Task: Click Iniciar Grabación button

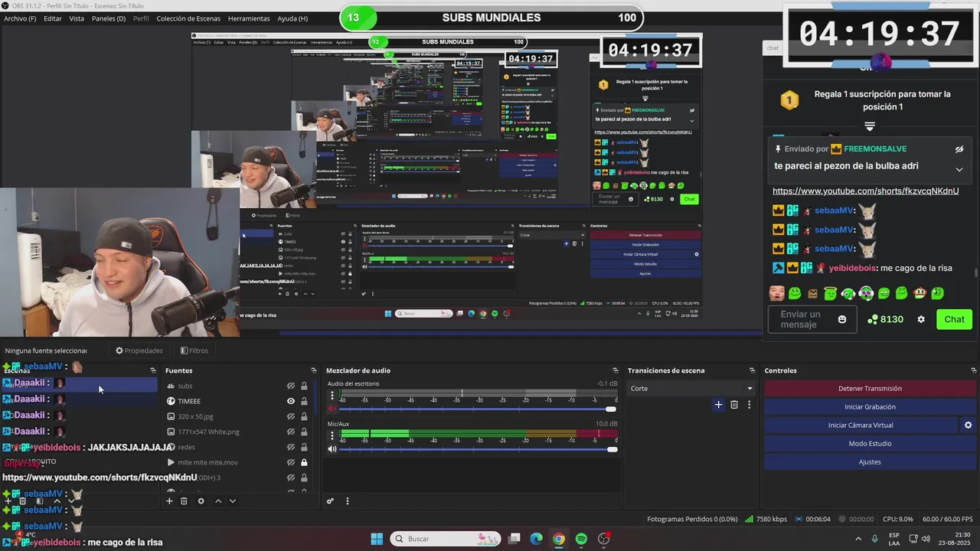Action: click(x=870, y=407)
